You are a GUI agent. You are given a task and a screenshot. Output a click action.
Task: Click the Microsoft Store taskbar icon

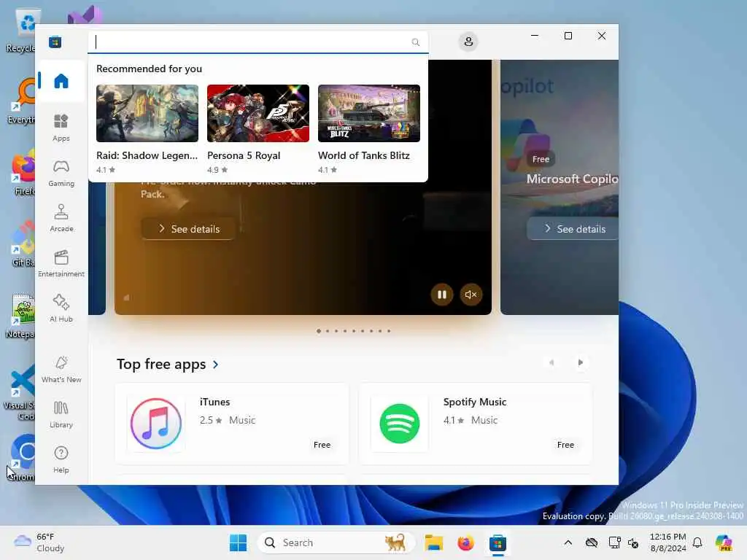coord(498,542)
